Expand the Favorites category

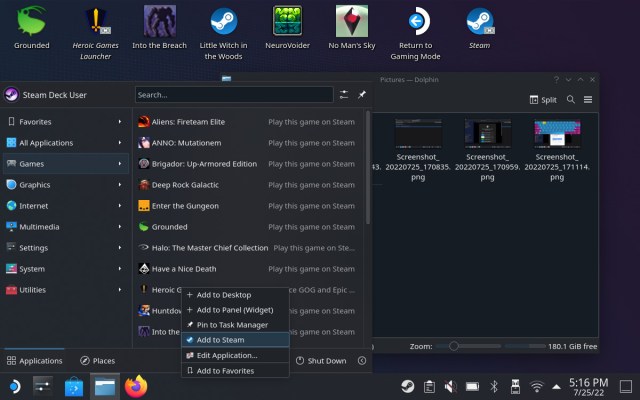point(66,122)
